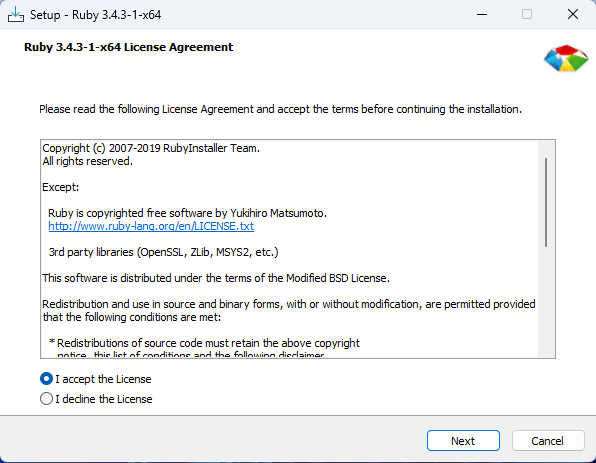Open the ruby-lang.org LICENSE.txt link

[x=151, y=226]
